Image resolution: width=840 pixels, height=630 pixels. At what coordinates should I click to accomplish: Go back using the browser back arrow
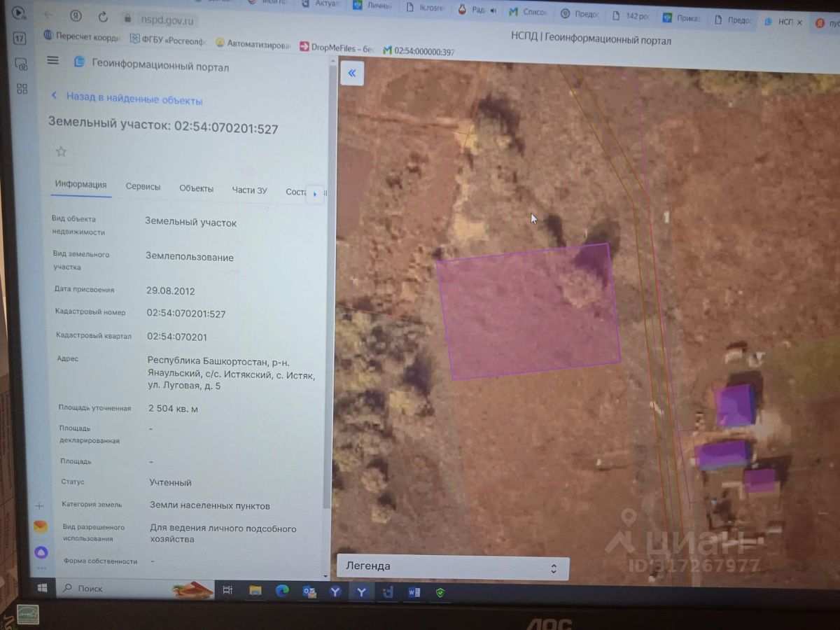48,15
